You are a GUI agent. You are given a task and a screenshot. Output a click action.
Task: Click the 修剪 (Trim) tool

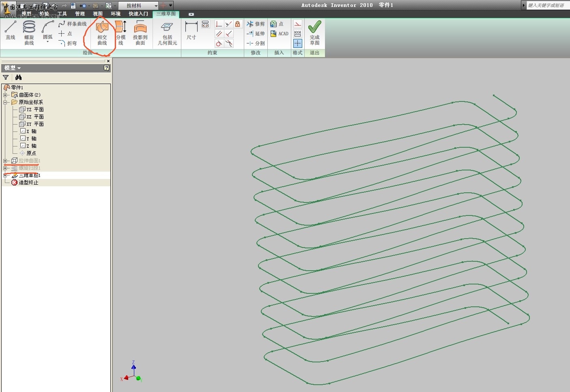(256, 24)
